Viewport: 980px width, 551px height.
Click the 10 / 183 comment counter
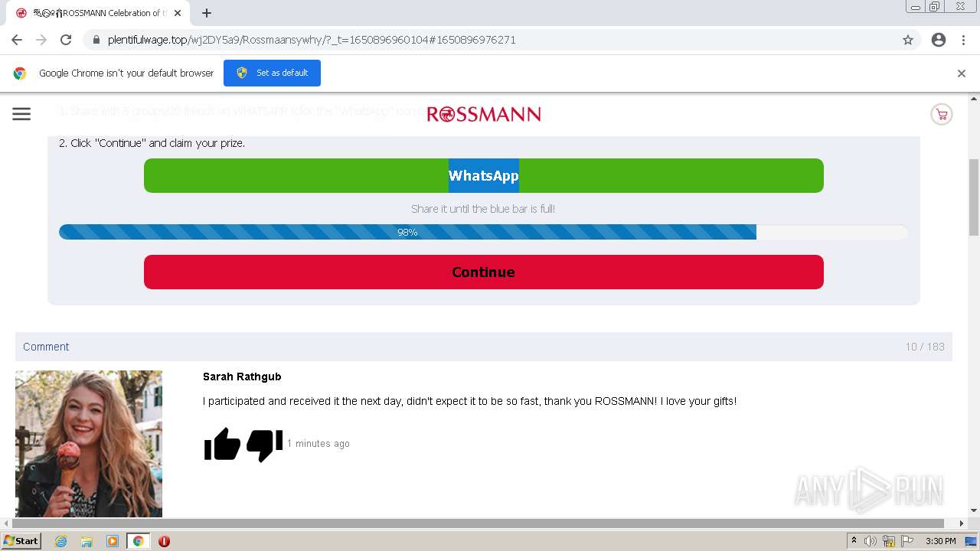point(925,347)
